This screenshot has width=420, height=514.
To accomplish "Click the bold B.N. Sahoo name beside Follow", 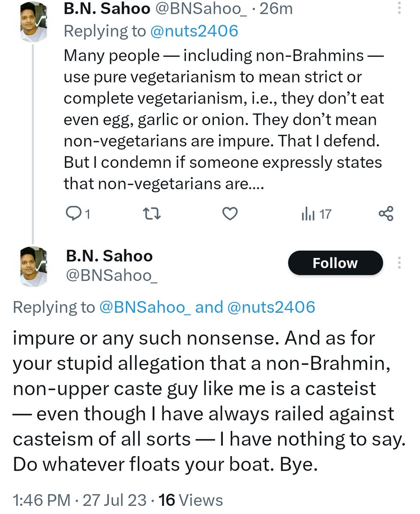I will coord(109,256).
